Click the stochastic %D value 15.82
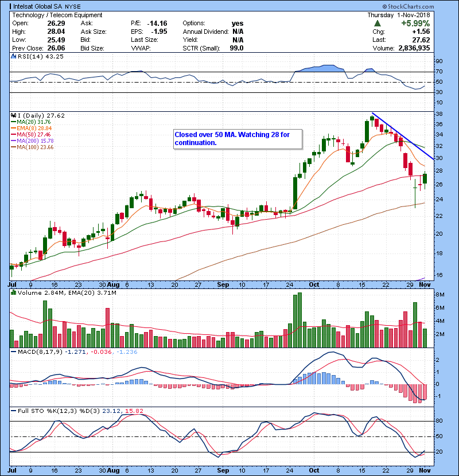This screenshot has width=459, height=476. click(134, 411)
